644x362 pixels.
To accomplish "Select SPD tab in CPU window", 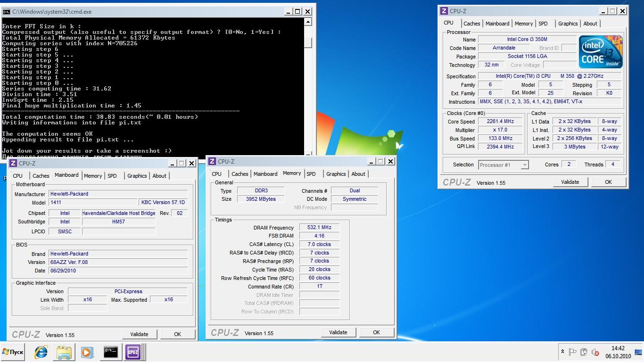I will (x=543, y=24).
